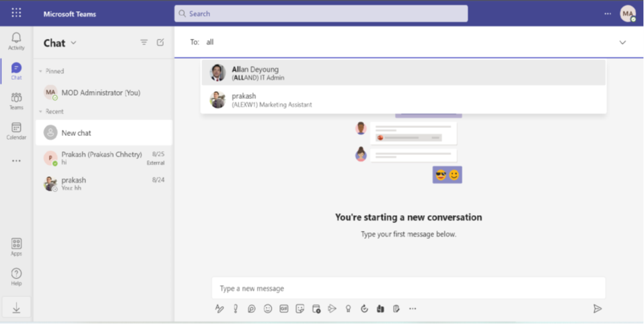Download the desktop app
The height and width of the screenshot is (324, 644).
pos(16,308)
